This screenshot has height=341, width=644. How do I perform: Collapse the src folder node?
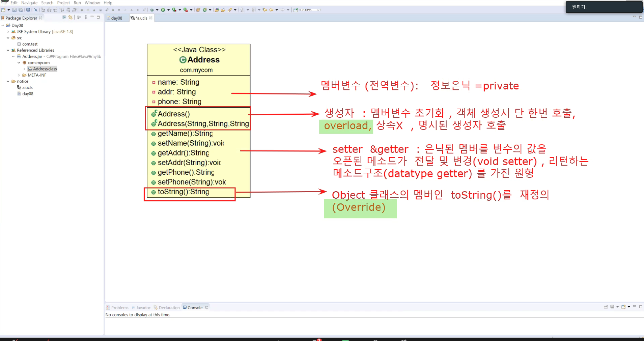[x=8, y=38]
